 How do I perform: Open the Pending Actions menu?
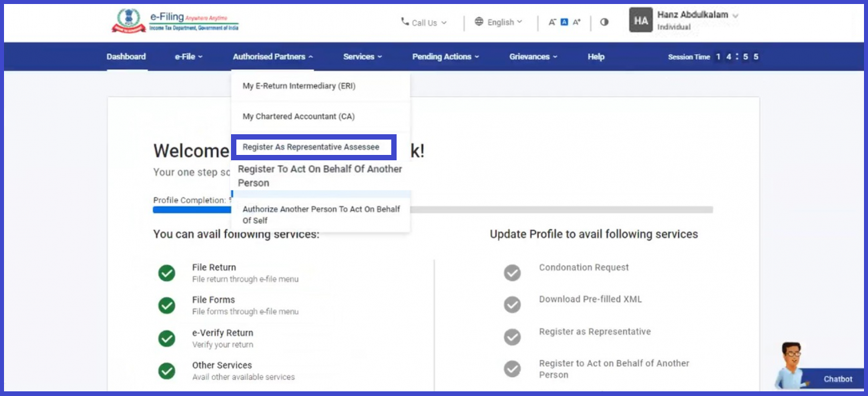(x=445, y=57)
